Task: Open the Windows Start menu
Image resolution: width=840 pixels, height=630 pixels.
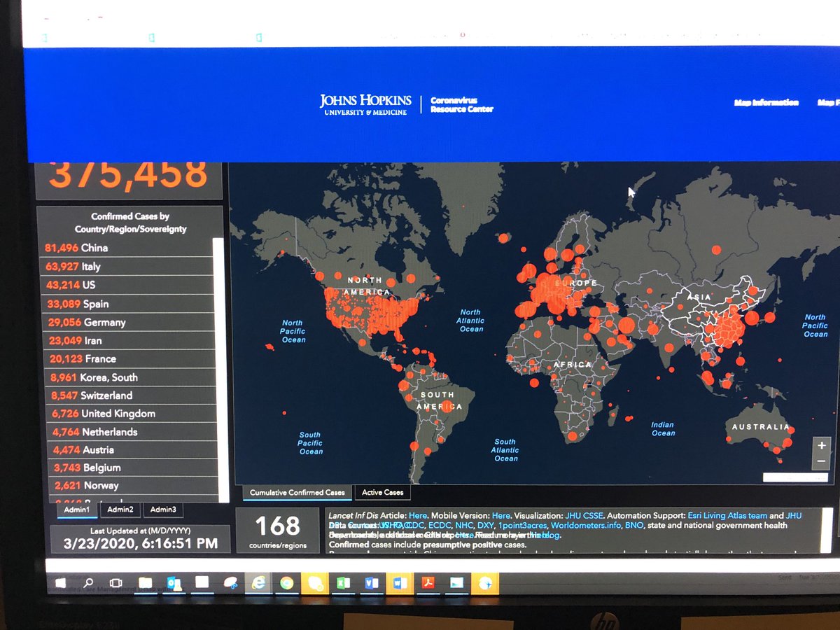Action: (x=60, y=582)
